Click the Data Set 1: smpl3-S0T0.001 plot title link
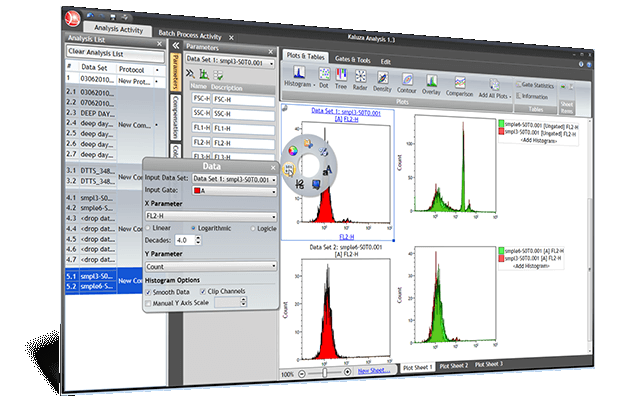Screen dimensions: 630x420 (346, 112)
